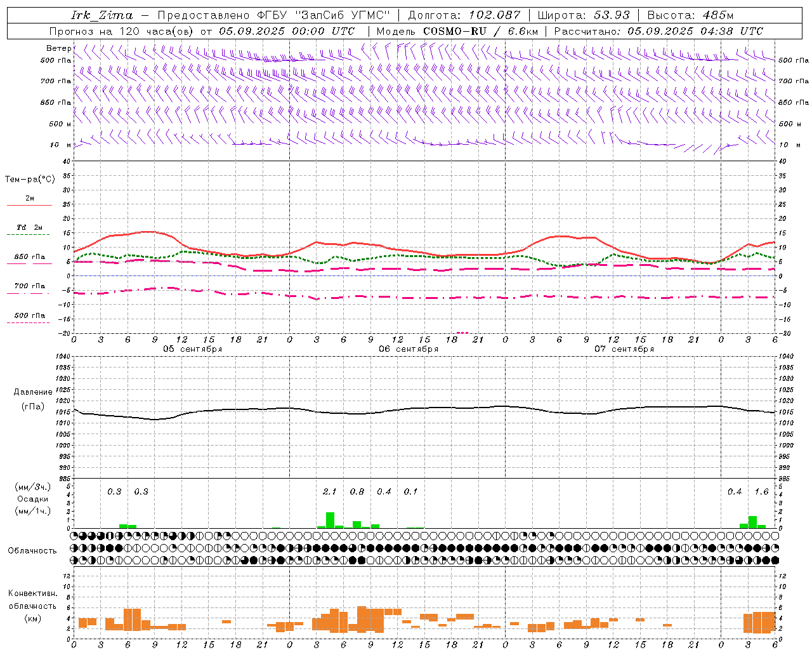
Task: Click the "700 гПа" temperature legend entry
Action: point(30,286)
